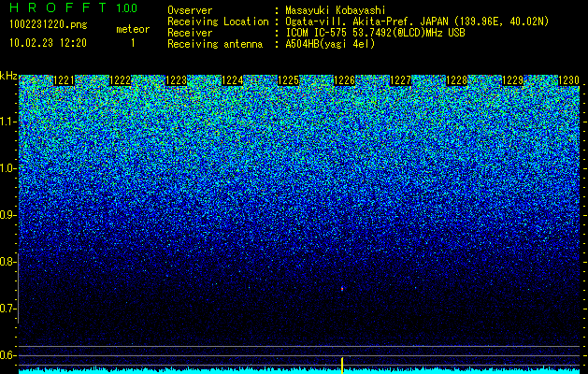This screenshot has height=374, width=588.
Task: Click the 1.1 frequency axis label
Action: [8, 122]
